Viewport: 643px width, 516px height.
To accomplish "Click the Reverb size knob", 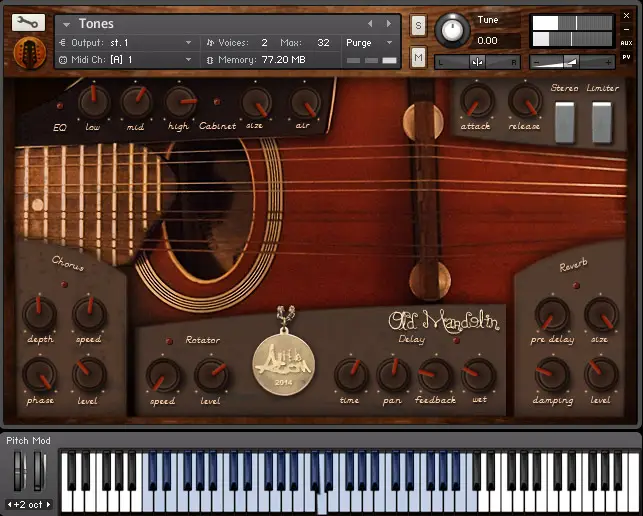I will pyautogui.click(x=601, y=315).
